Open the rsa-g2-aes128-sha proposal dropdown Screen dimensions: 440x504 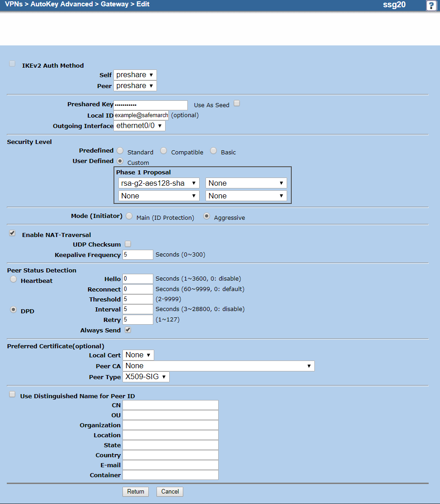tap(159, 183)
